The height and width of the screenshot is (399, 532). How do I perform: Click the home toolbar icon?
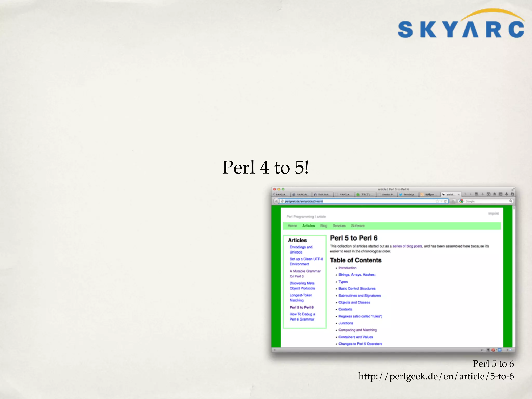click(x=494, y=194)
